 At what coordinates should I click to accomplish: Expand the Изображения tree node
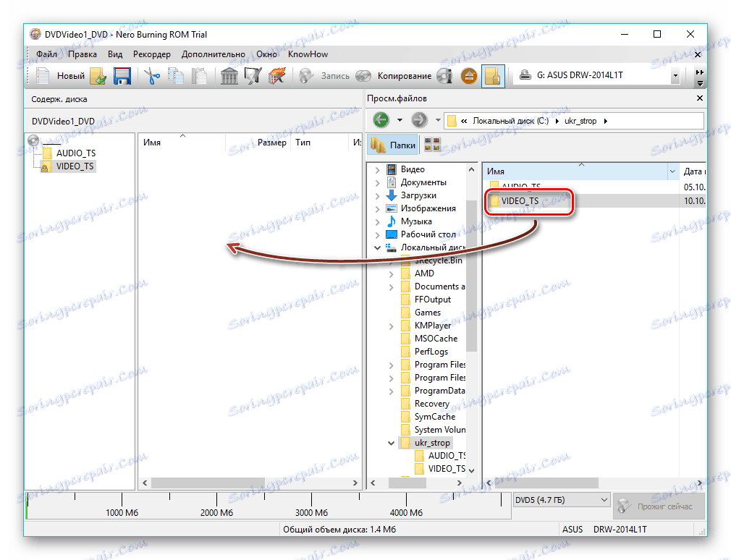coord(378,209)
